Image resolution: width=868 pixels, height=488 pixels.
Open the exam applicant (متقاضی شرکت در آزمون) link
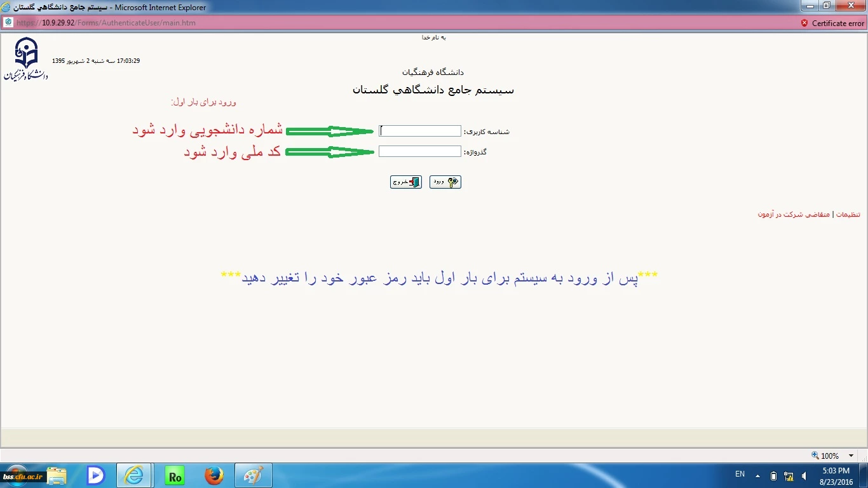point(793,215)
